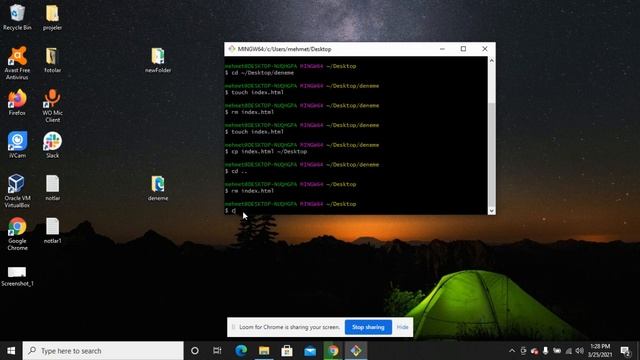
Task: Open the fotolar folder icon
Action: pos(52,60)
